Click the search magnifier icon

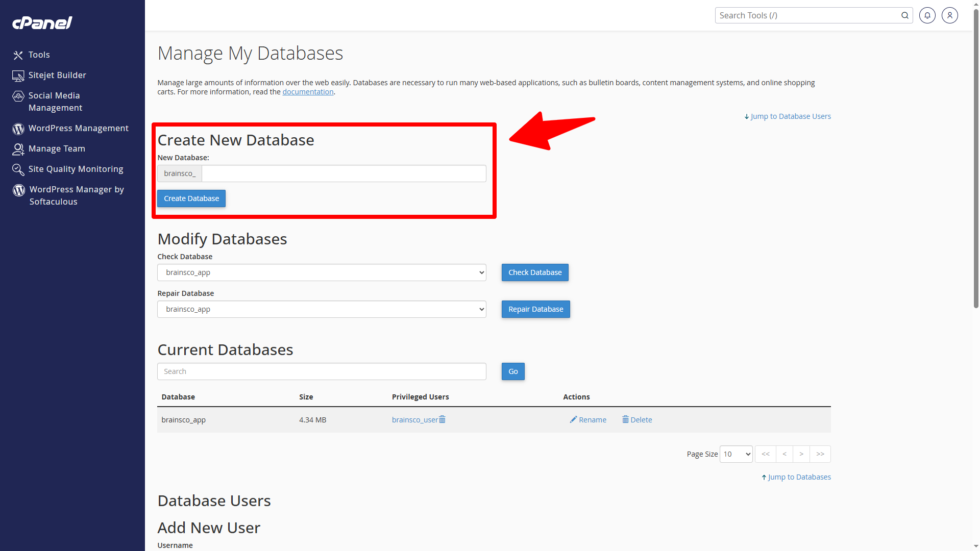click(904, 15)
